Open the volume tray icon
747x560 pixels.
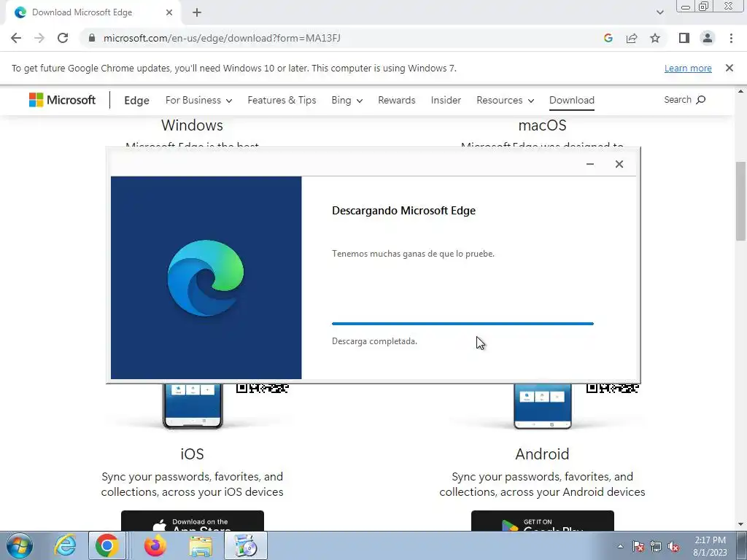tap(673, 547)
